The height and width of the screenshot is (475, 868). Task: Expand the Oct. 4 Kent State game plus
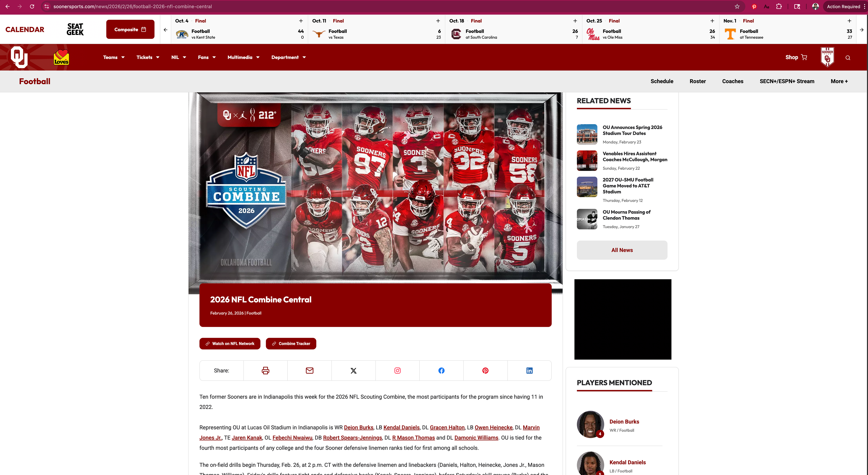(x=301, y=21)
